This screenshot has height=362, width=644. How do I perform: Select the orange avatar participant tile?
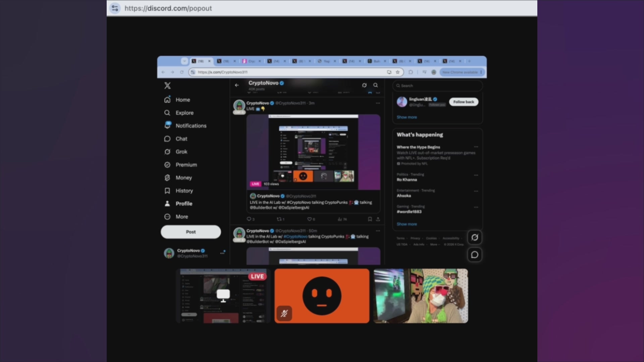point(322,296)
